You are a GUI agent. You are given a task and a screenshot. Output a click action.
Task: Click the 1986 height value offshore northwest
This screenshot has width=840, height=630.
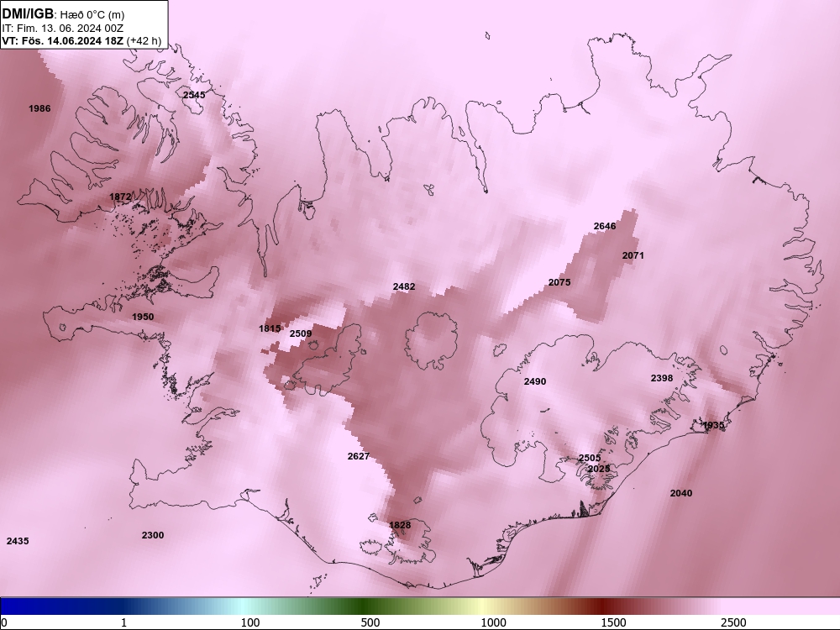(x=39, y=108)
